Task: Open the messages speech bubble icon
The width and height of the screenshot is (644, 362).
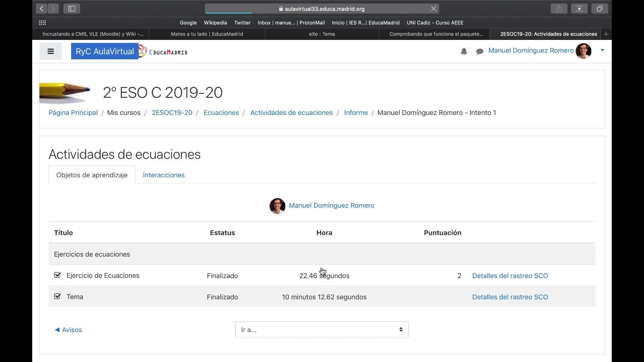Action: (x=480, y=51)
